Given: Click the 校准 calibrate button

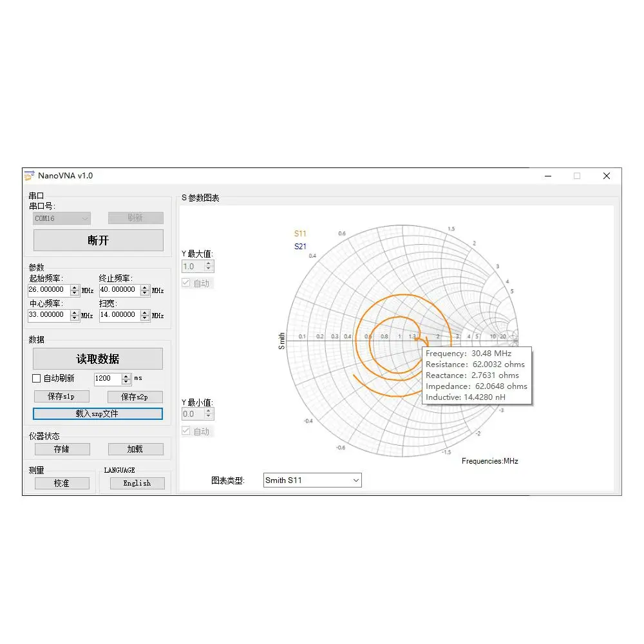Looking at the screenshot, I should (62, 484).
